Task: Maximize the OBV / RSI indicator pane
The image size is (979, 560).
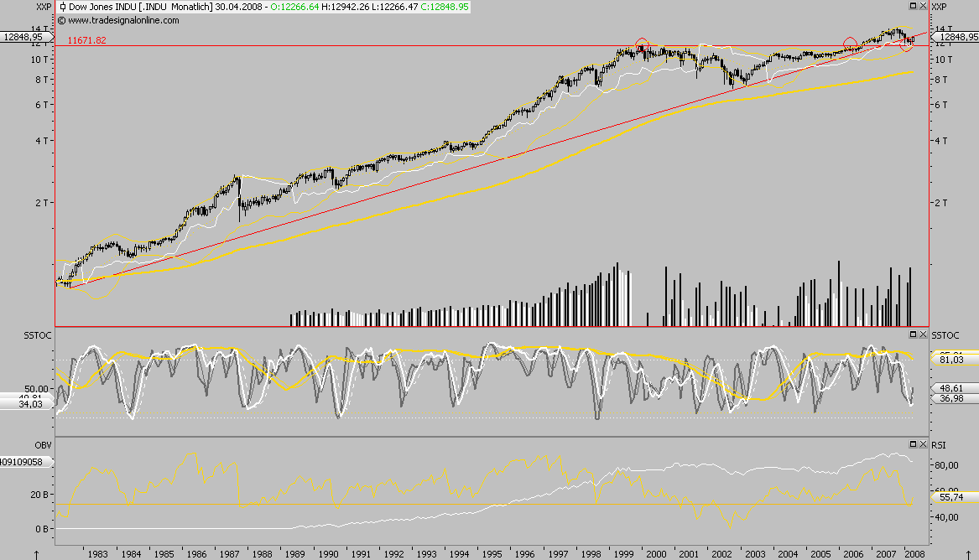Action: coord(913,444)
